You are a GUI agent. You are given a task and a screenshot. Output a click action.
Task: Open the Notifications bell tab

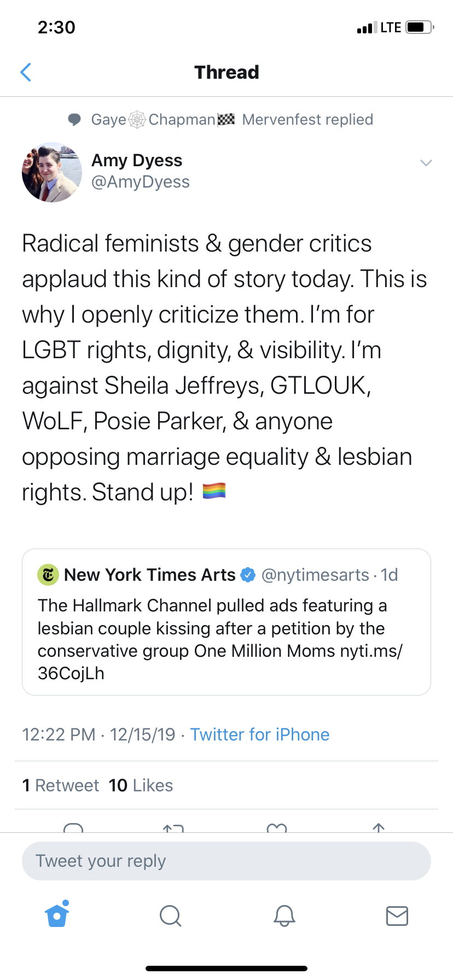[x=284, y=915]
